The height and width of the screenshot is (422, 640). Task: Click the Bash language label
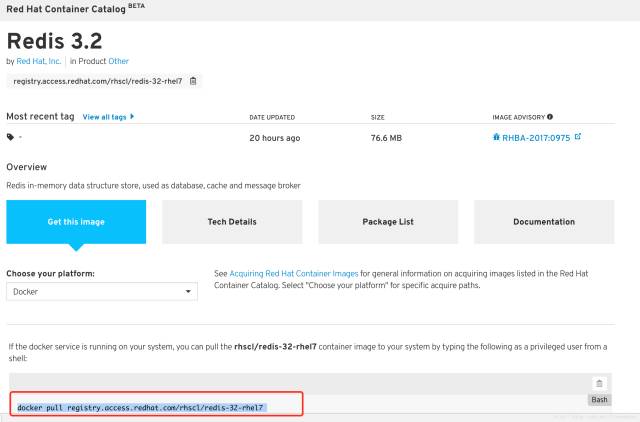pyautogui.click(x=599, y=400)
